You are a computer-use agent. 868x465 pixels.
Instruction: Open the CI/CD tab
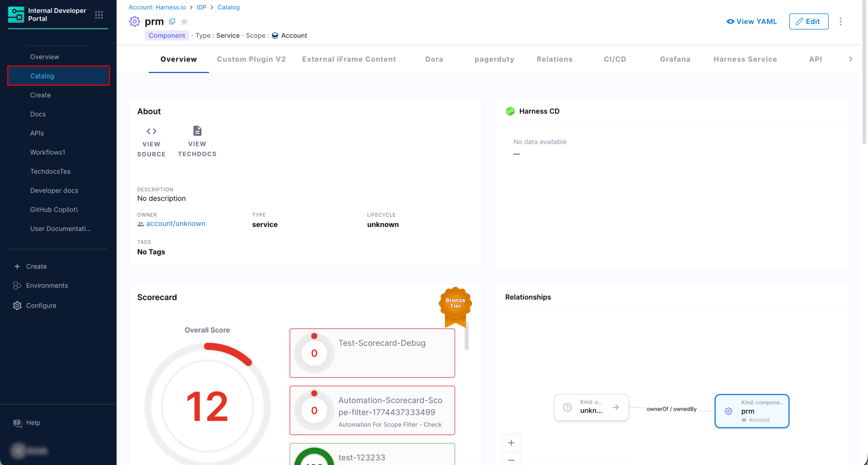point(614,59)
